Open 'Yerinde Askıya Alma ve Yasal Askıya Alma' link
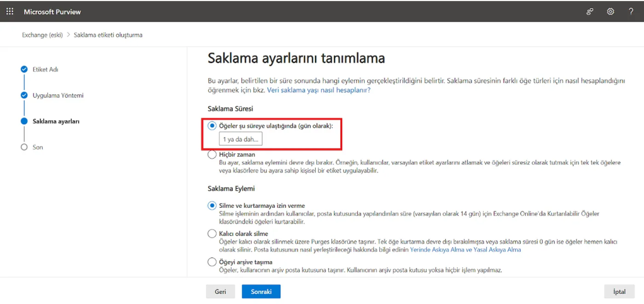644x304 pixels. point(465,250)
